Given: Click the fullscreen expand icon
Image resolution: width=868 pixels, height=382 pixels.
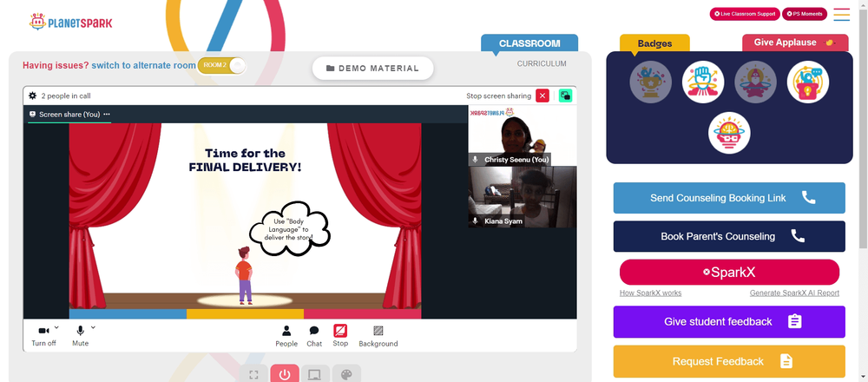Looking at the screenshot, I should (x=253, y=375).
